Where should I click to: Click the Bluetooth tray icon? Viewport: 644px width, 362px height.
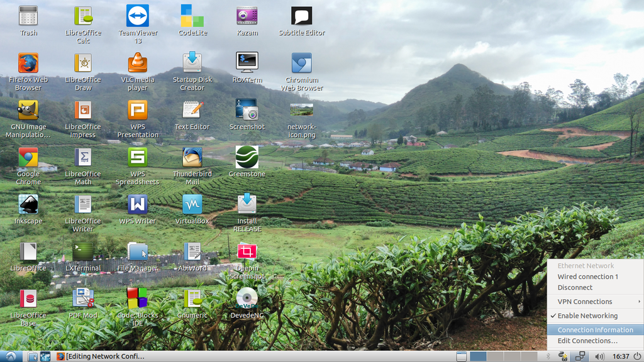[548, 356]
